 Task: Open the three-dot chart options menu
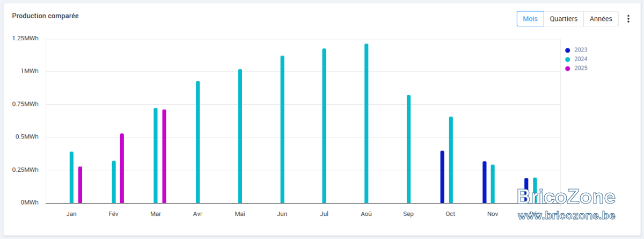[x=628, y=19]
